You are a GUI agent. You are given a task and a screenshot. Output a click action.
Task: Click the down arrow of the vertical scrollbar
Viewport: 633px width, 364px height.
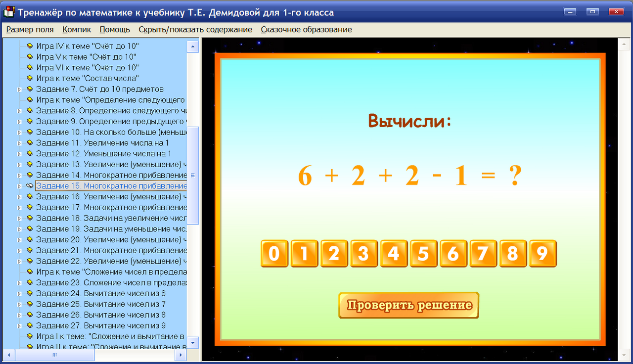pos(192,342)
